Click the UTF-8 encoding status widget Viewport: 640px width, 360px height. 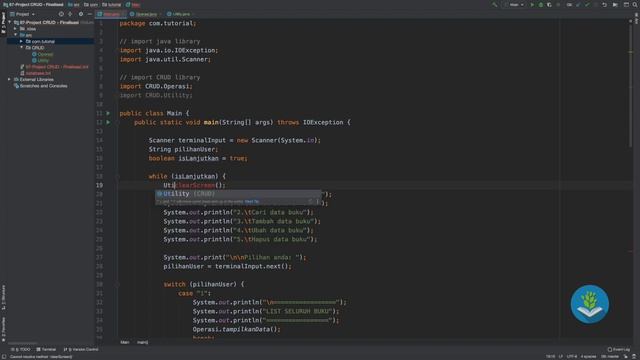point(572,357)
